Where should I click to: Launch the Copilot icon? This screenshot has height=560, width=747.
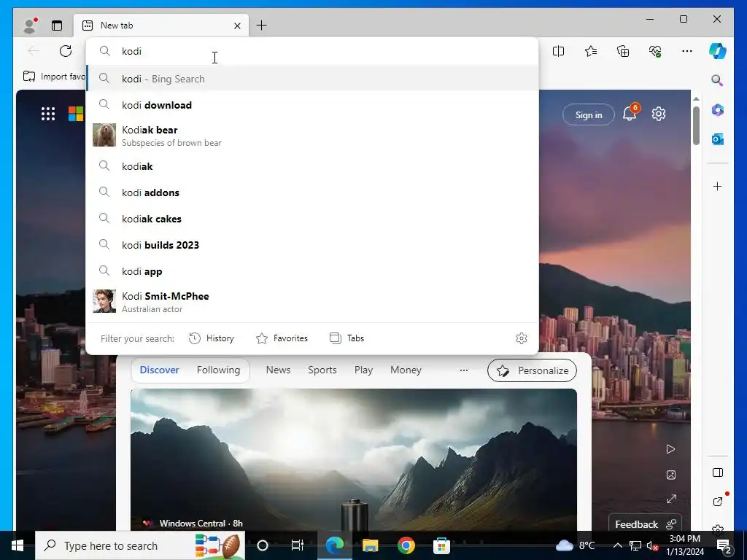pyautogui.click(x=718, y=51)
